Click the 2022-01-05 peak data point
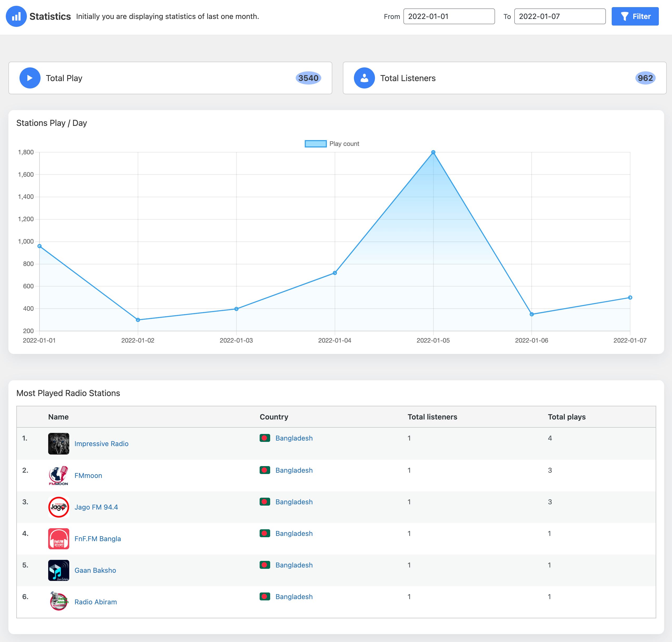Screen dimensions: 672x642 [x=433, y=152]
